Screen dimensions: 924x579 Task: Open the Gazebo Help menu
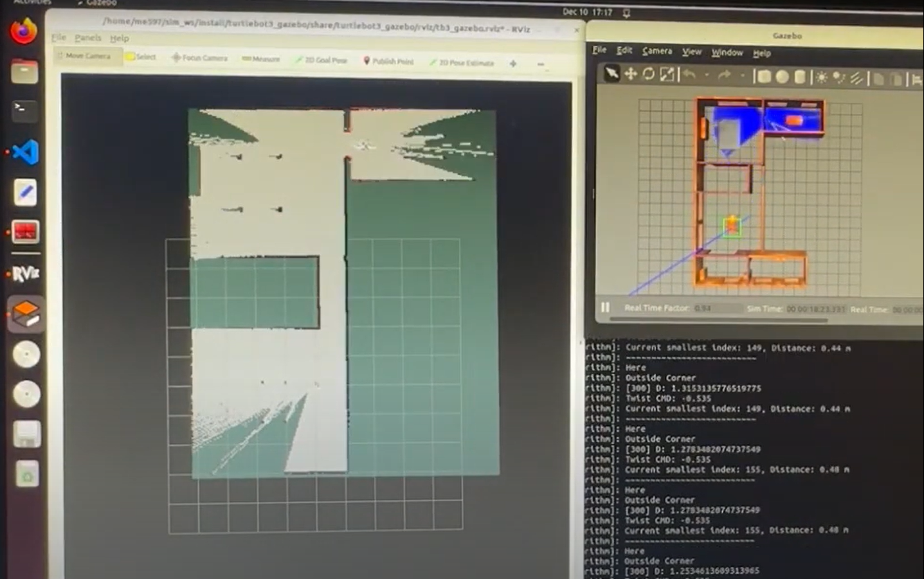point(762,53)
